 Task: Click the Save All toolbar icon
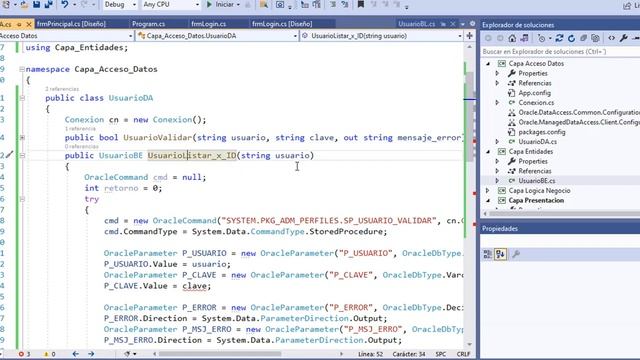coord(49,4)
